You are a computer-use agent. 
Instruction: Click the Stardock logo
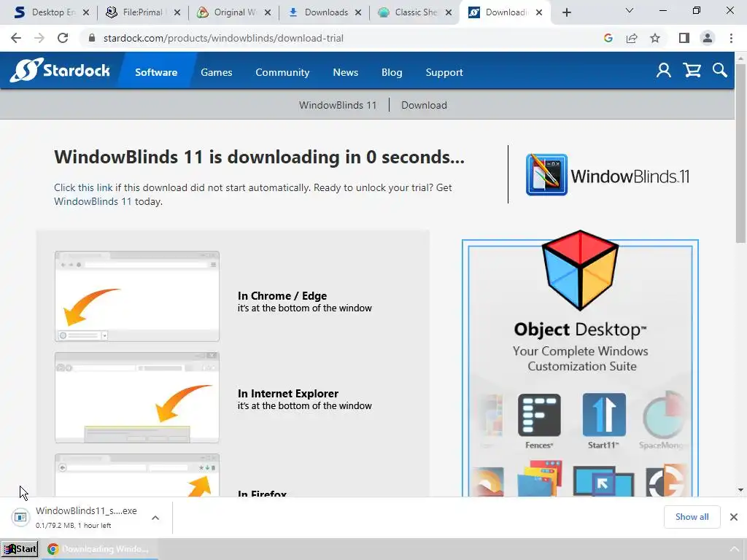(60, 71)
